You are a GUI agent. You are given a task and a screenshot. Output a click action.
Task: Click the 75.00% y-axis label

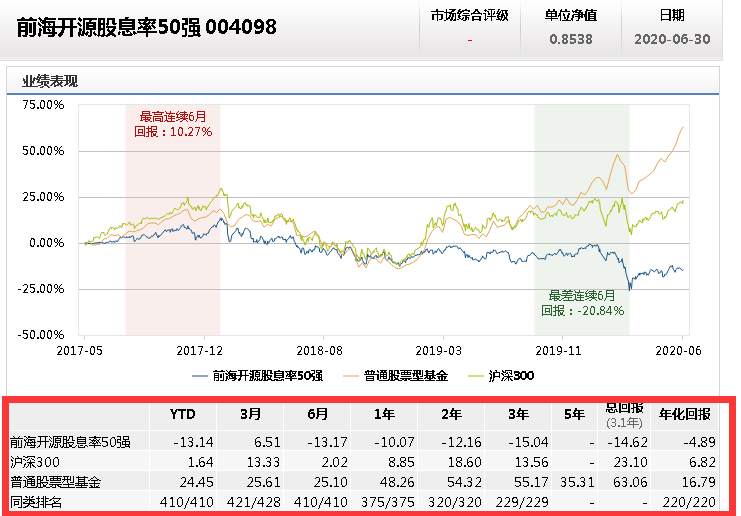[43, 105]
